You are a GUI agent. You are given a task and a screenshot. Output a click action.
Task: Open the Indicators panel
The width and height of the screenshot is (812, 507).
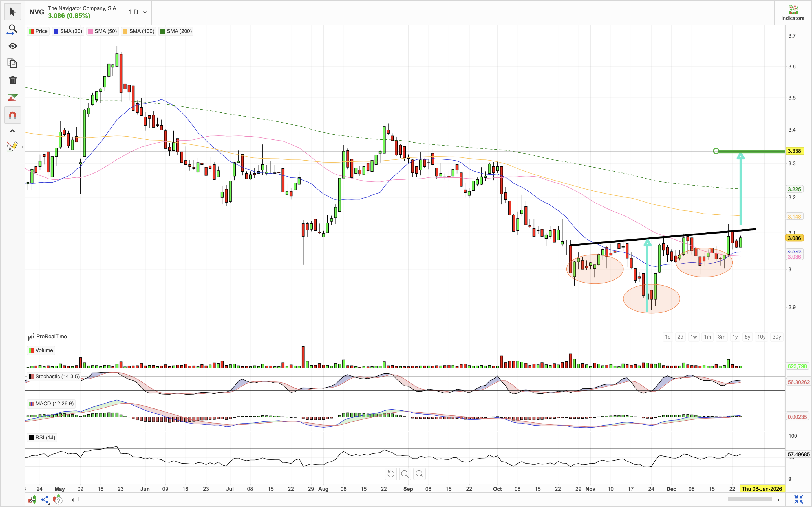click(793, 12)
